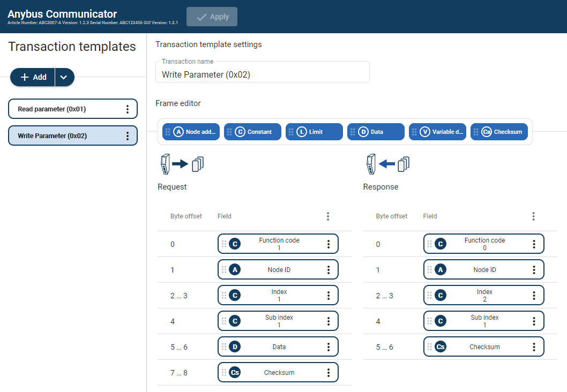Click the Apply button
Image resolution: width=567 pixels, height=392 pixels.
point(212,17)
